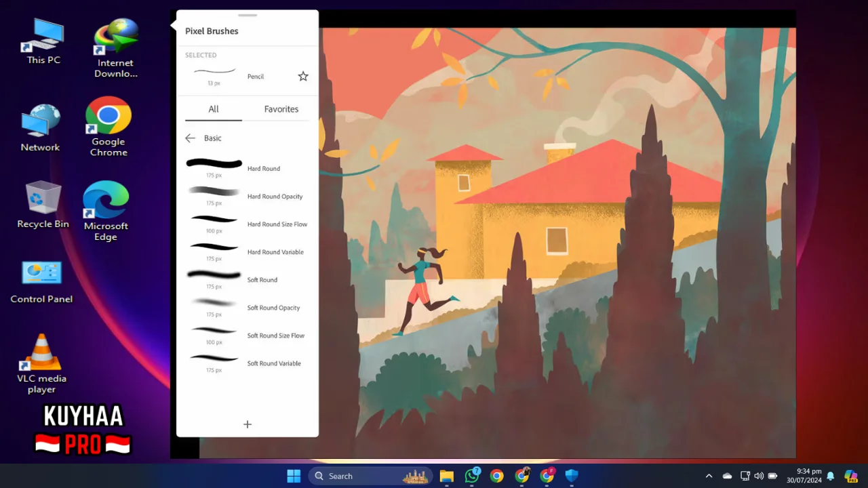Switch to the Favorites tab

pyautogui.click(x=281, y=109)
